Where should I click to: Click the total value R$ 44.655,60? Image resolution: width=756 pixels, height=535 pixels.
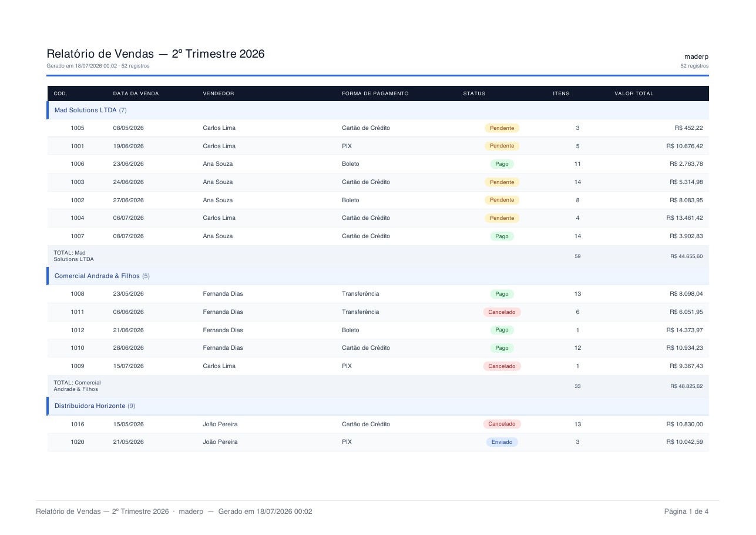[x=686, y=256]
